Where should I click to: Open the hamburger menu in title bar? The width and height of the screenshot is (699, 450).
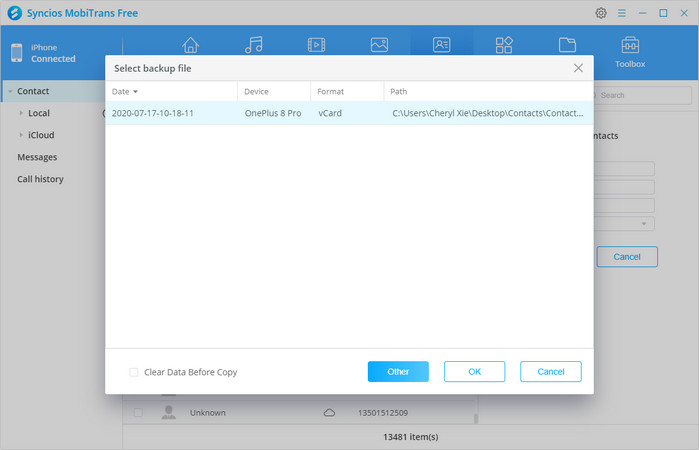(622, 13)
